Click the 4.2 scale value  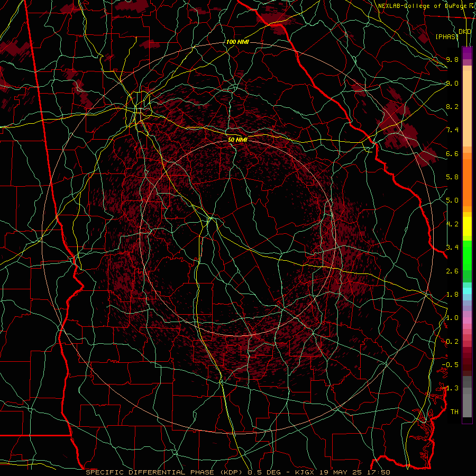point(452,224)
